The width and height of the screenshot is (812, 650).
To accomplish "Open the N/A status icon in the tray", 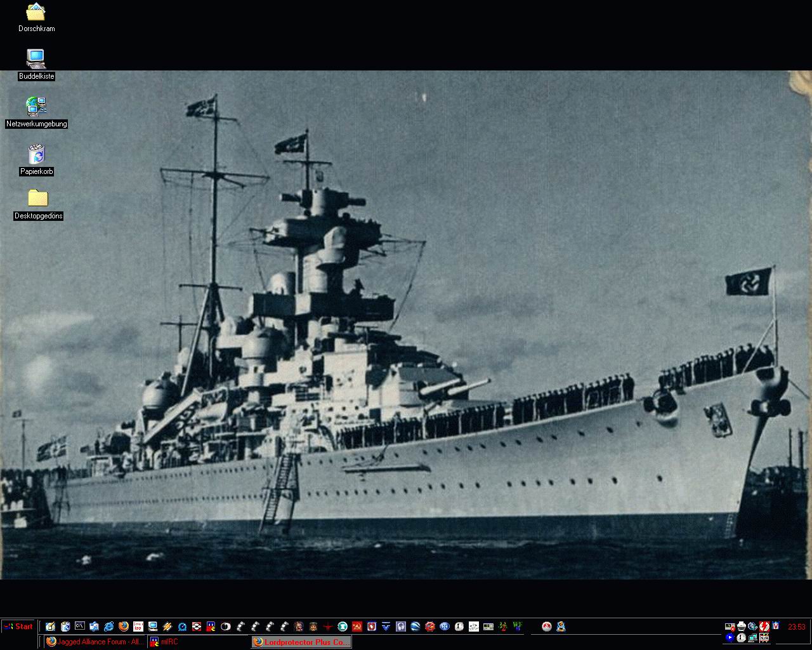I will coord(764,638).
